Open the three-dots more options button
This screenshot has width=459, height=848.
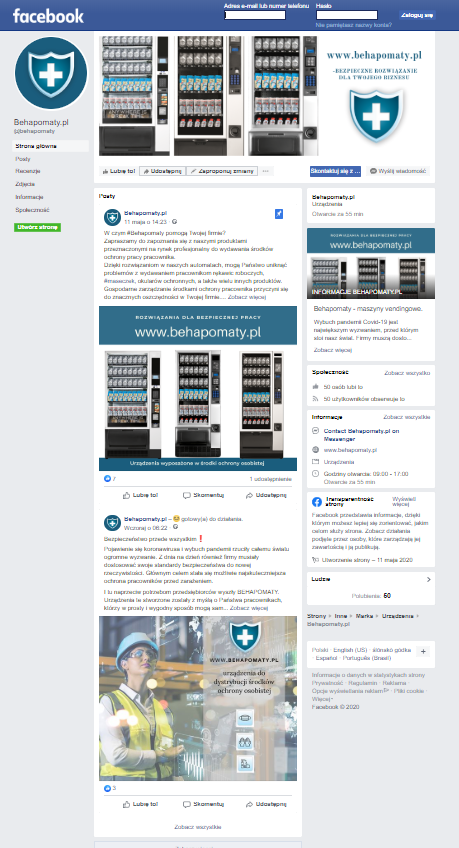tap(265, 171)
